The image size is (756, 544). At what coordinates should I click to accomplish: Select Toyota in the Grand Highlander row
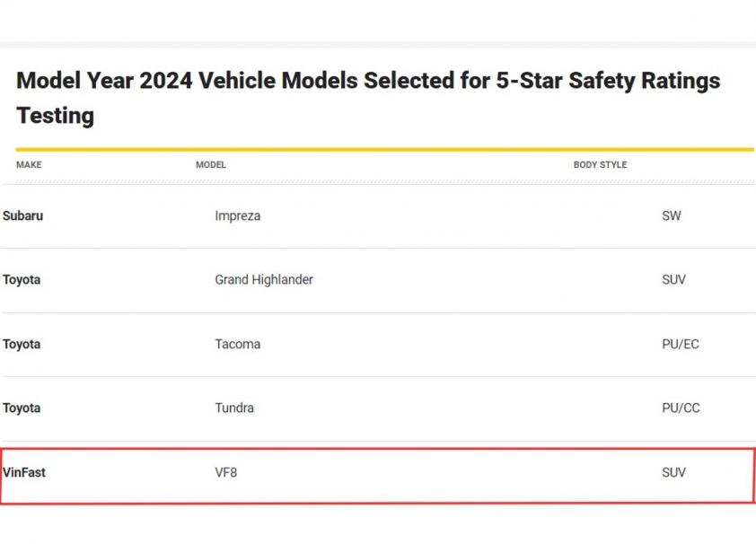point(22,280)
